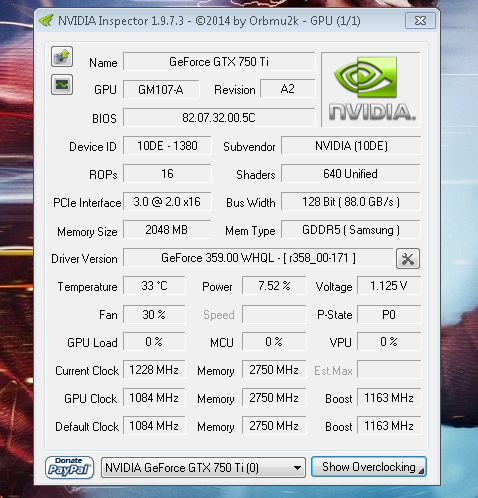This screenshot has width=478, height=498.
Task: Click the Temperature value field
Action: pyautogui.click(x=154, y=286)
